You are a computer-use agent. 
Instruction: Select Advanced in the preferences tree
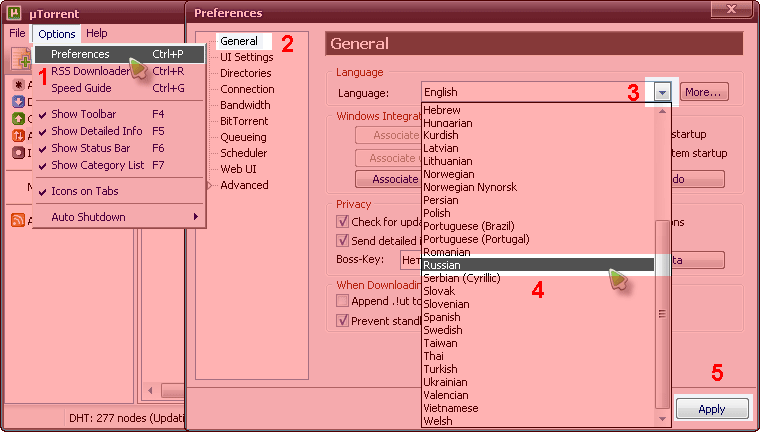(x=244, y=185)
